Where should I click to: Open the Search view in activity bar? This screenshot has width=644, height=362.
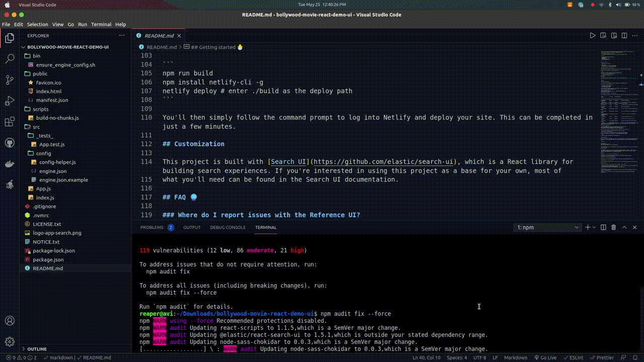(x=10, y=59)
